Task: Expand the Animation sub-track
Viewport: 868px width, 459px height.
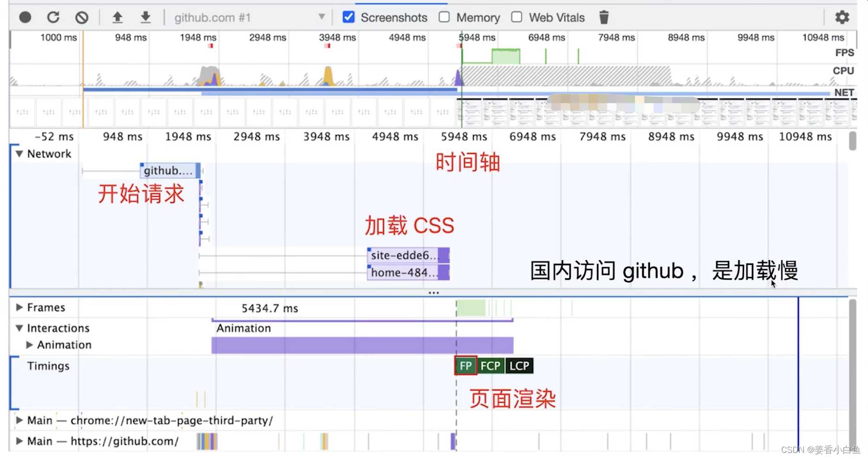Action: tap(30, 345)
